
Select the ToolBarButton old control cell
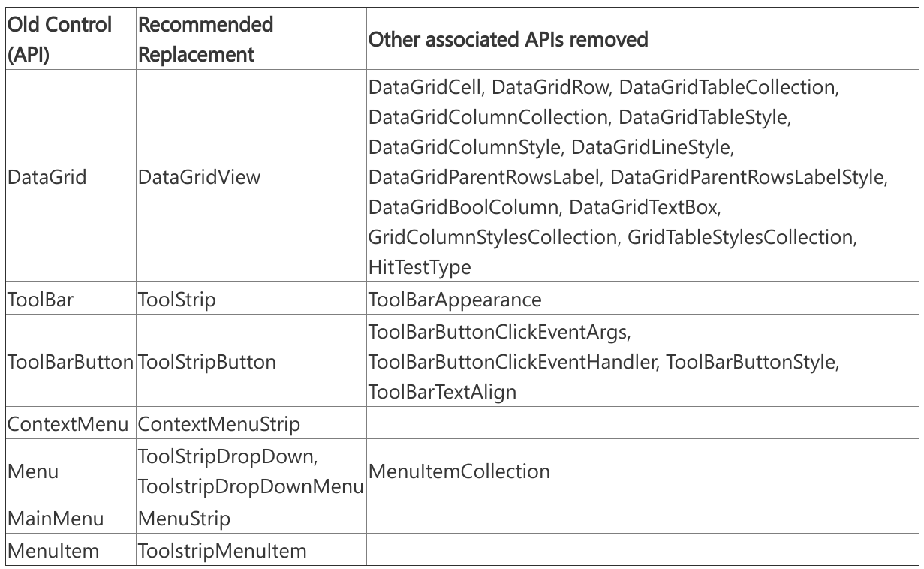pyautogui.click(x=71, y=362)
